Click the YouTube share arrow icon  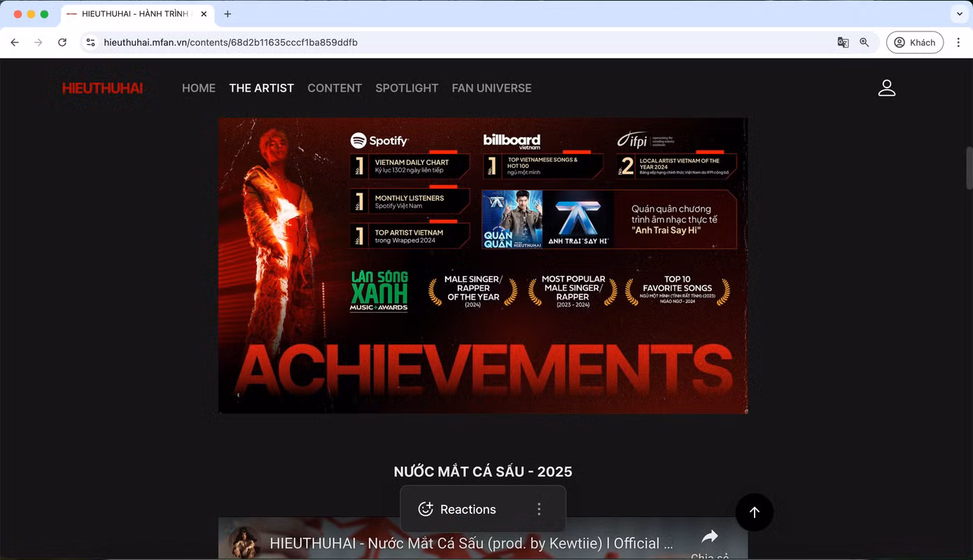coord(710,537)
